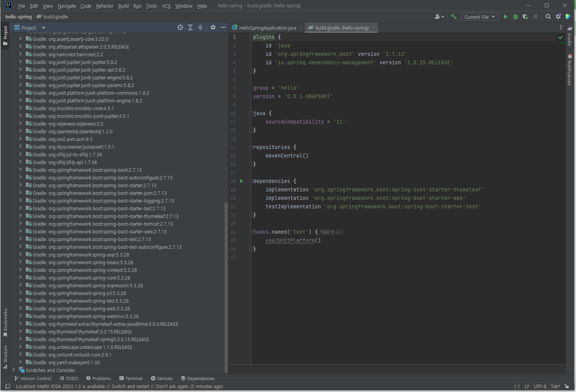This screenshot has width=576, height=392.
Task: Open the editor tabs more-options menu
Action: 561,28
